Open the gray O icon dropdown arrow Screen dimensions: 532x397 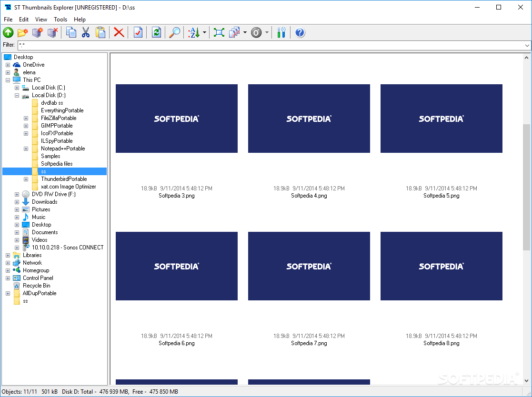[x=267, y=32]
